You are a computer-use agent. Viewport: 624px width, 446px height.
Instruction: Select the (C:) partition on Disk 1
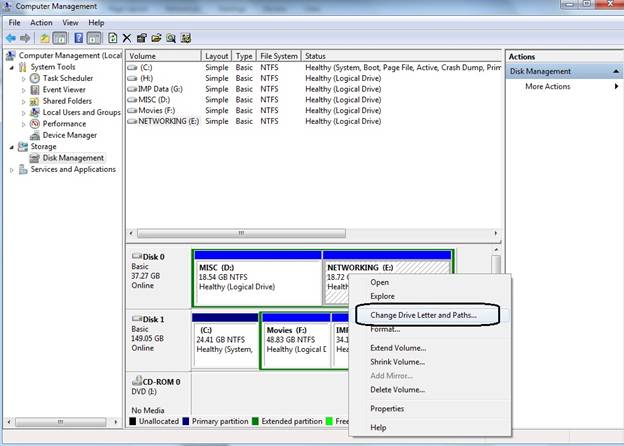point(225,341)
